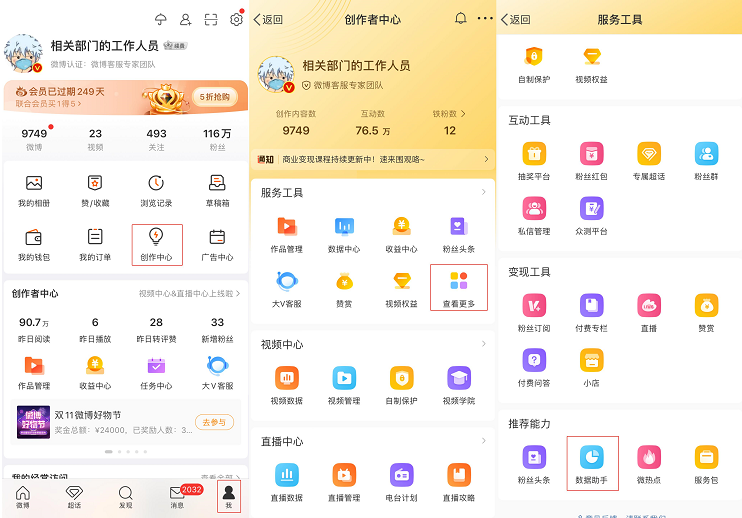Tap the 双11微博好物节 banner thumbnail

(35, 422)
